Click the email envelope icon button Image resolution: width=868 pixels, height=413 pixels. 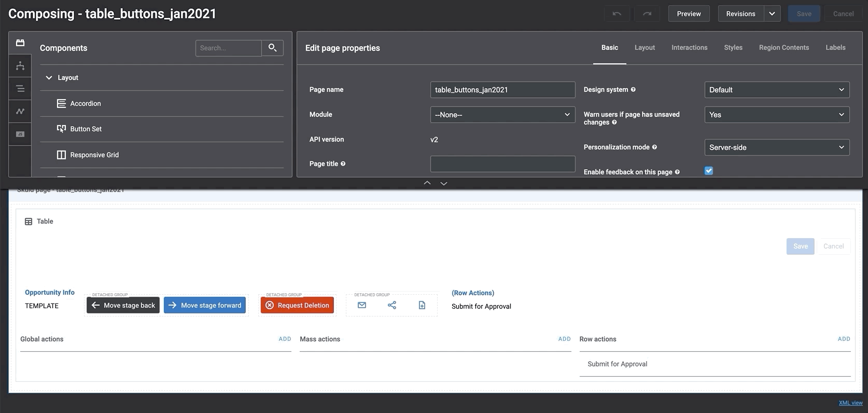[362, 305]
